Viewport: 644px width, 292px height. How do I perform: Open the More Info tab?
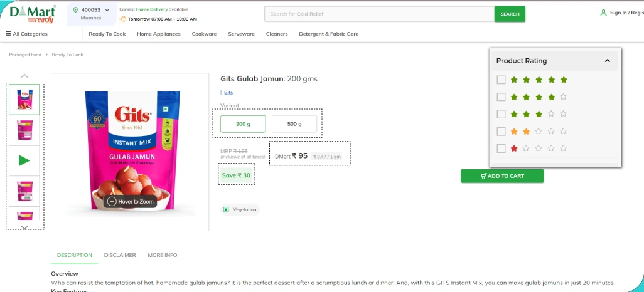pyautogui.click(x=163, y=255)
